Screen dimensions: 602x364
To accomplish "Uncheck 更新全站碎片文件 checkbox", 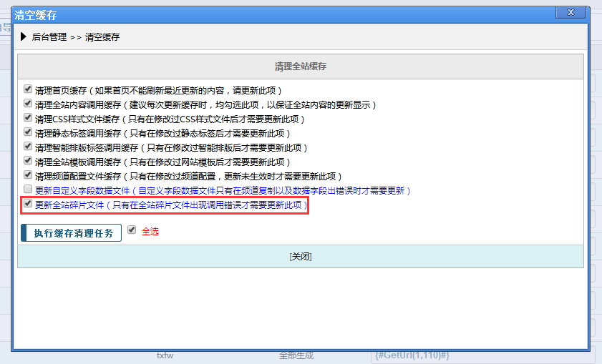I will [28, 205].
